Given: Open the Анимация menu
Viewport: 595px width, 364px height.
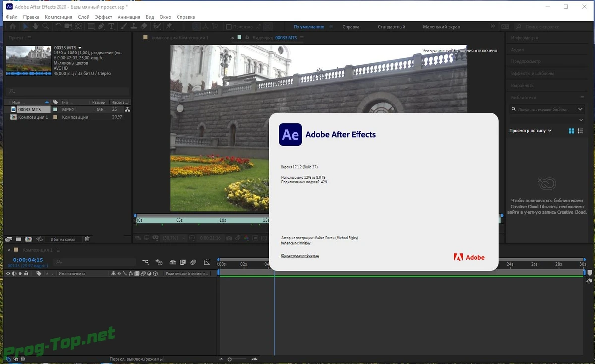Looking at the screenshot, I should (x=129, y=17).
